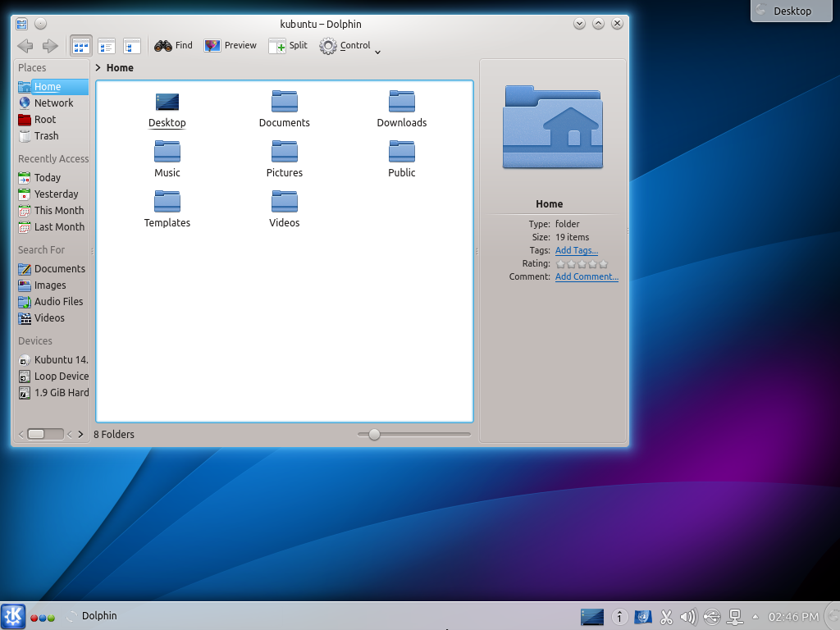Image resolution: width=840 pixels, height=630 pixels.
Task: Click the large Home folder preview
Action: click(x=553, y=127)
